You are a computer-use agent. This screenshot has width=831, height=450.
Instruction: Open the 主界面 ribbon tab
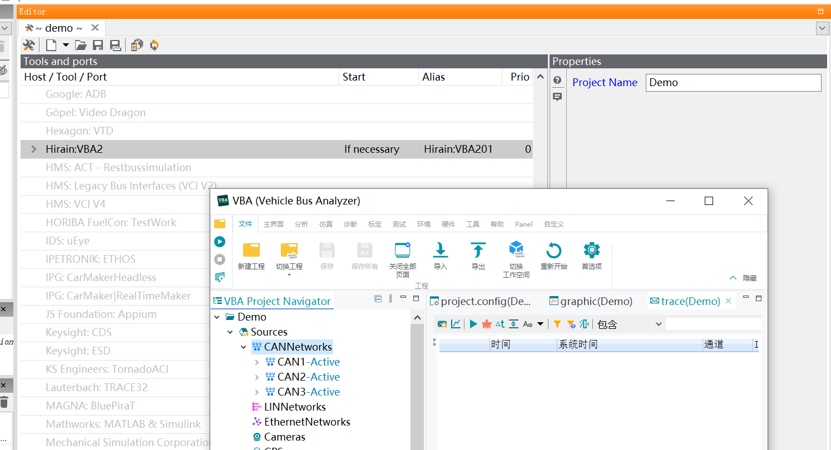click(273, 224)
